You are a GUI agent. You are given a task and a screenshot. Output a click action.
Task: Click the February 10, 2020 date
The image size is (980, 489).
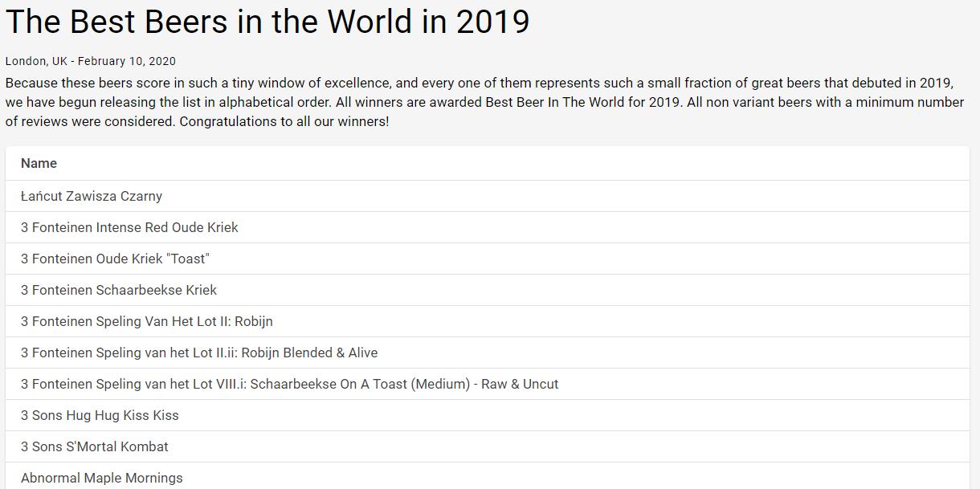(x=127, y=61)
